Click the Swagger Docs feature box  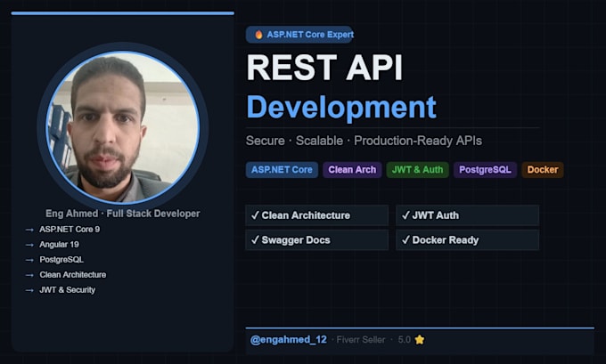[317, 240]
